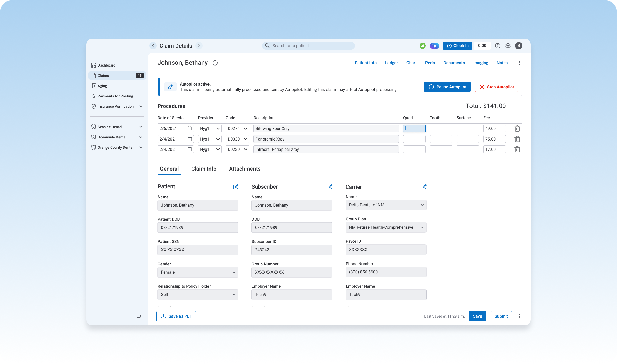Viewport: 617px width, 364px height.
Task: Switch to the General tab
Action: tap(169, 169)
